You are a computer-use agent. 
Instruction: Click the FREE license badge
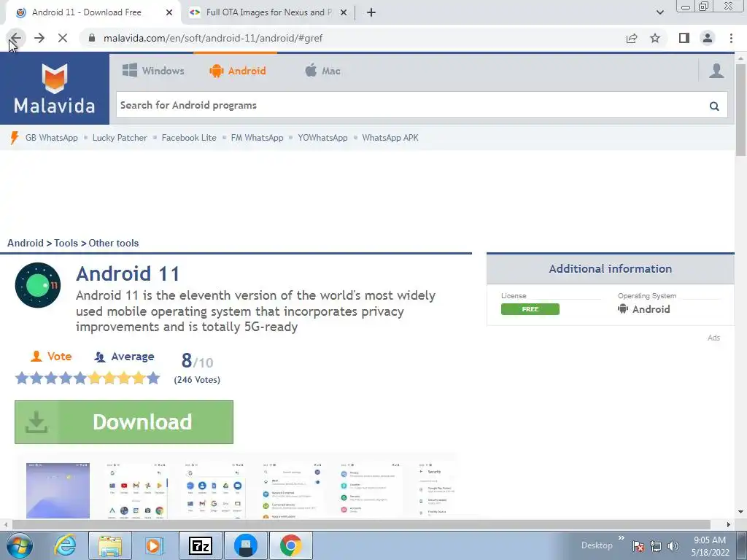530,309
